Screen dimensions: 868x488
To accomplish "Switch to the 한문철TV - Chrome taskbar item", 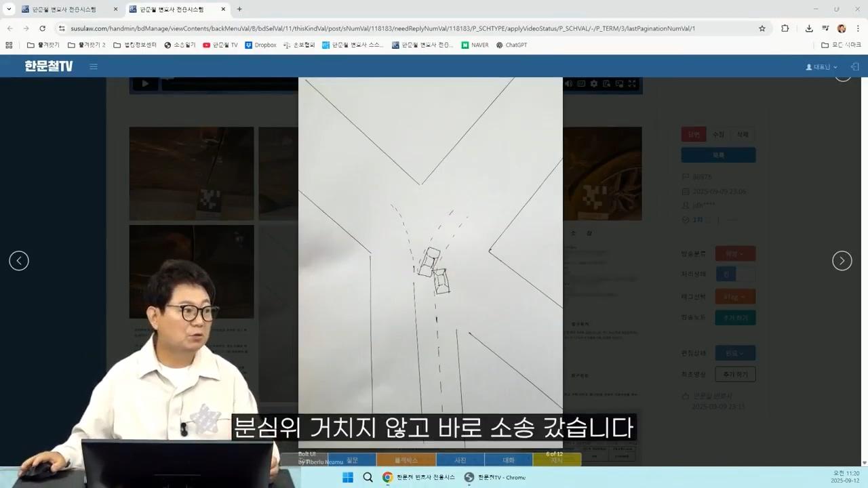I will tap(495, 477).
